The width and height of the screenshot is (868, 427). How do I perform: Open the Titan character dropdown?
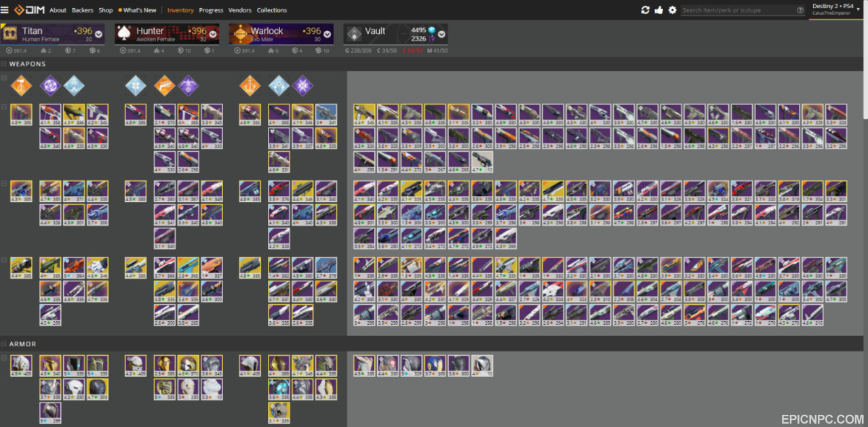point(99,34)
